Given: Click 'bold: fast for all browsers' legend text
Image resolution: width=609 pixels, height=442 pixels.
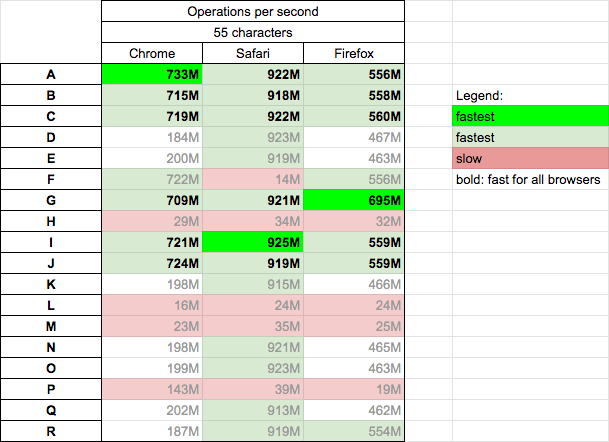Looking at the screenshot, I should (528, 179).
